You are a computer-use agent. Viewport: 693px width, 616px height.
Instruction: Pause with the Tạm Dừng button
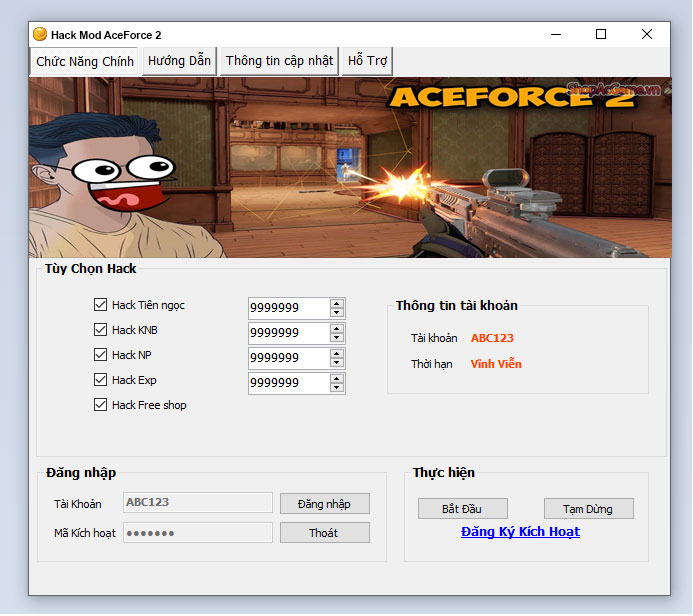coord(589,509)
